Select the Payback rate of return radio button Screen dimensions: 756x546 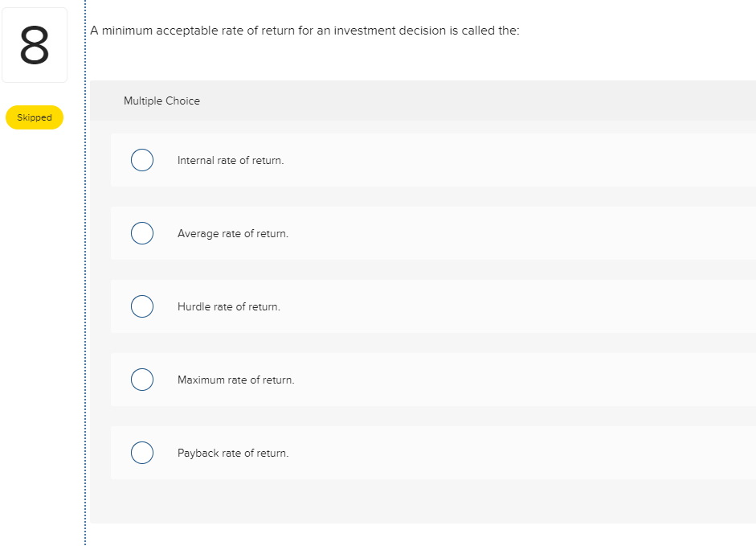pyautogui.click(x=142, y=452)
